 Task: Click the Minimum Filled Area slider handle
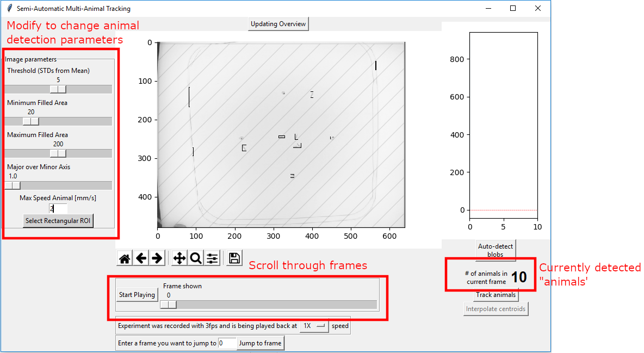(31, 121)
